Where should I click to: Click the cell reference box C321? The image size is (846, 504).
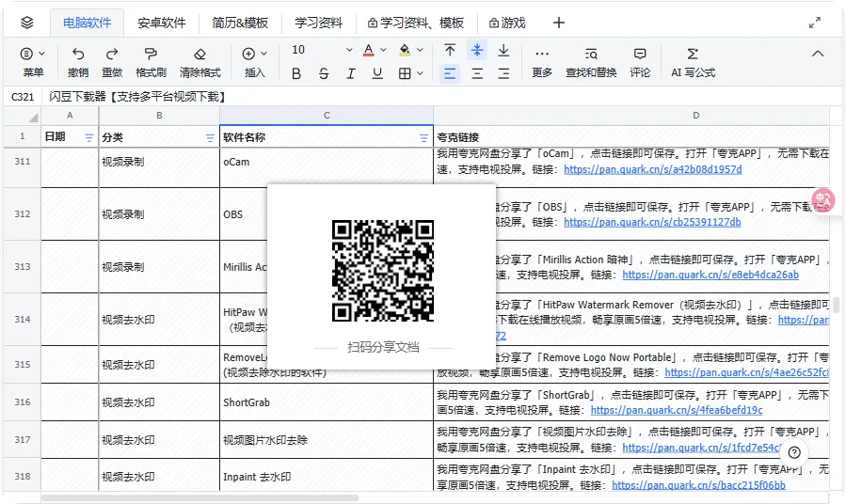click(23, 97)
